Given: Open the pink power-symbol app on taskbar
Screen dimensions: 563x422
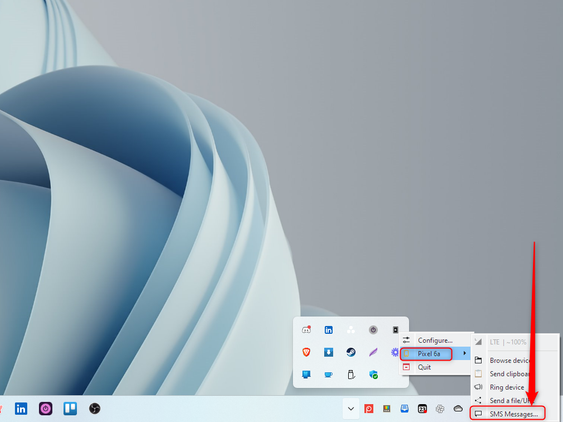Looking at the screenshot, I should click(x=46, y=409).
